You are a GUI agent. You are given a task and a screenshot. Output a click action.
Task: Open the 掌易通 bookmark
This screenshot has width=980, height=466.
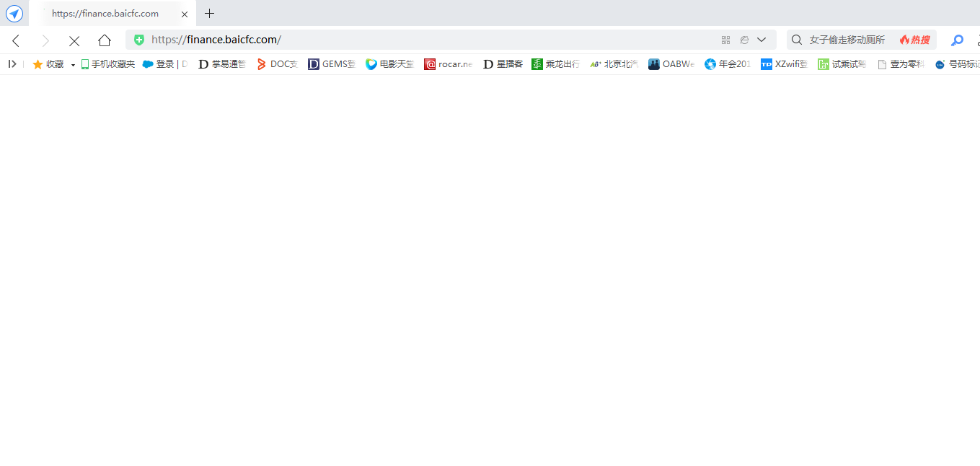pos(222,64)
